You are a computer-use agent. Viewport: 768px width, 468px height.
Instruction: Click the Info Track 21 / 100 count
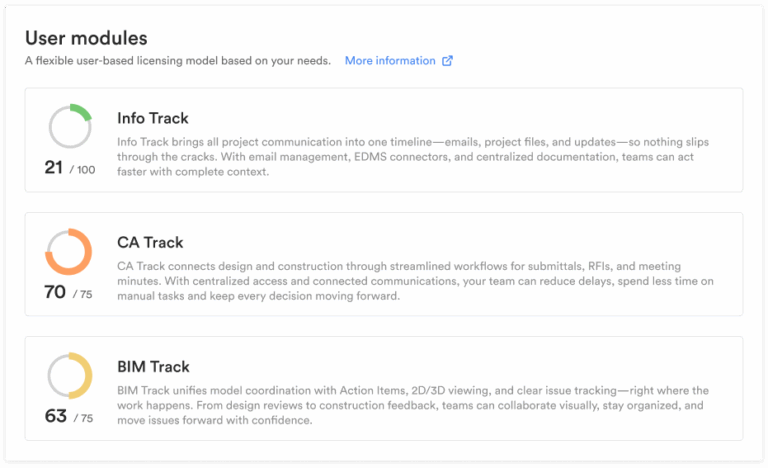(69, 168)
